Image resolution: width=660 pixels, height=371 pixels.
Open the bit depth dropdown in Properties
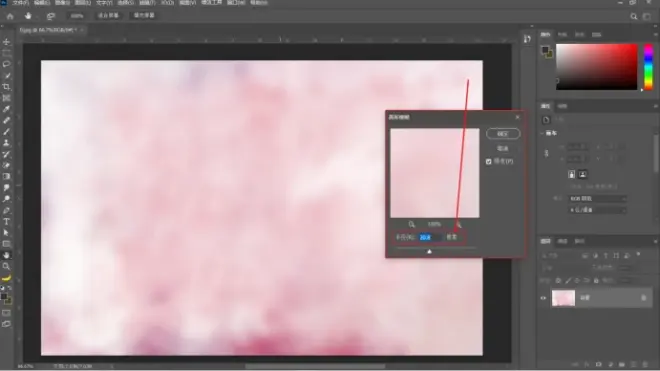[x=597, y=210]
